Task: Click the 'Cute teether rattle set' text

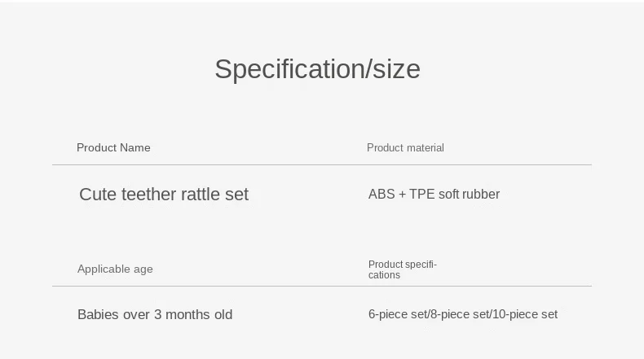Action: coord(164,195)
